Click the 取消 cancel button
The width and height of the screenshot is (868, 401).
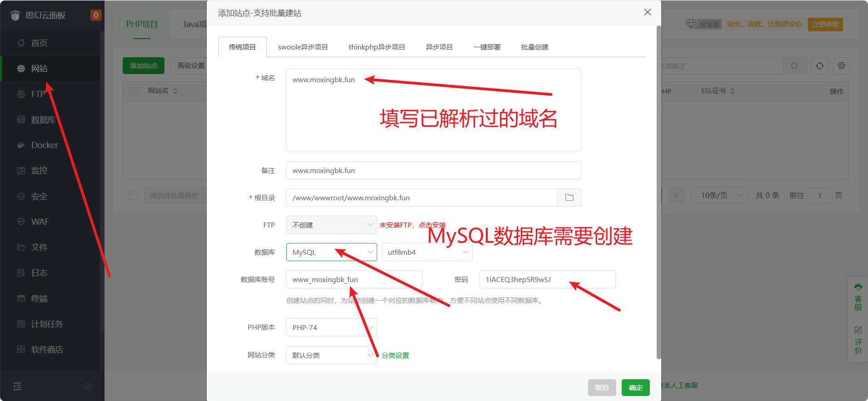point(602,387)
